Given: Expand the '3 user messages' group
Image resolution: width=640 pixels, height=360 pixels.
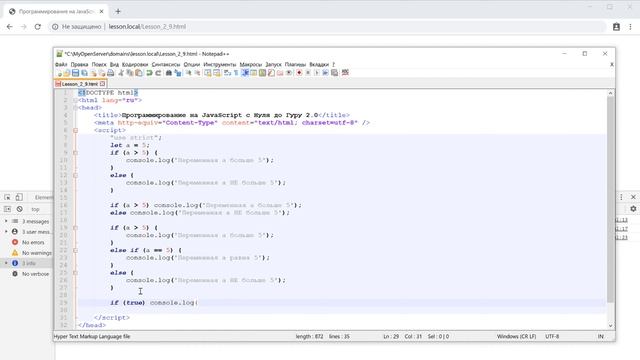Looking at the screenshot, I should click(6, 231).
